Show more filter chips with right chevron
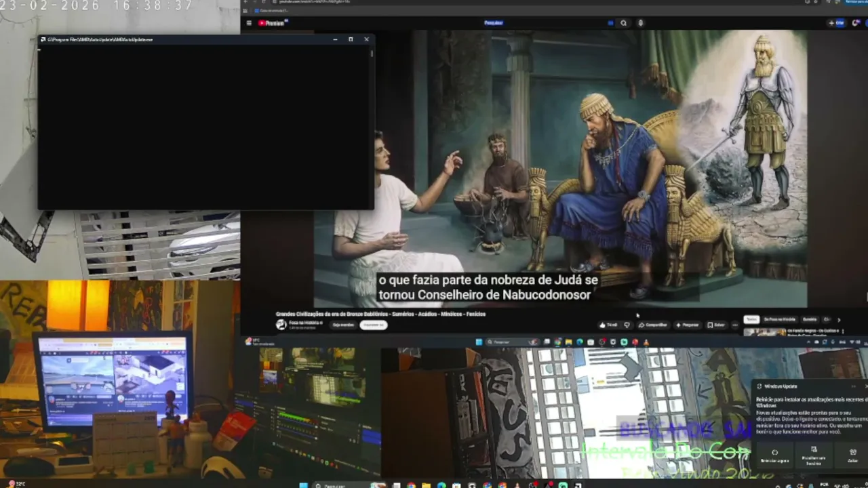Image resolution: width=868 pixels, height=488 pixels. [x=839, y=319]
